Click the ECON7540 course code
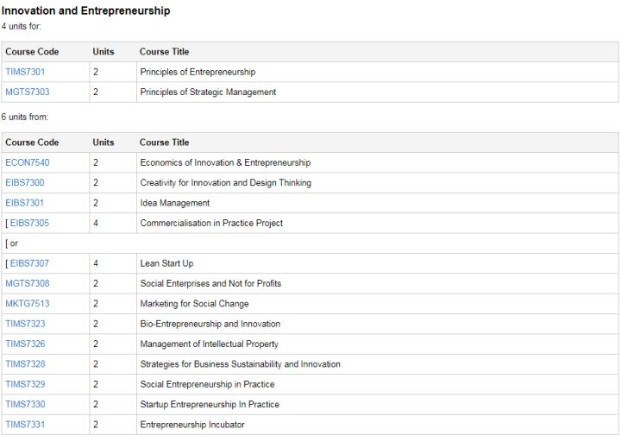 click(27, 163)
